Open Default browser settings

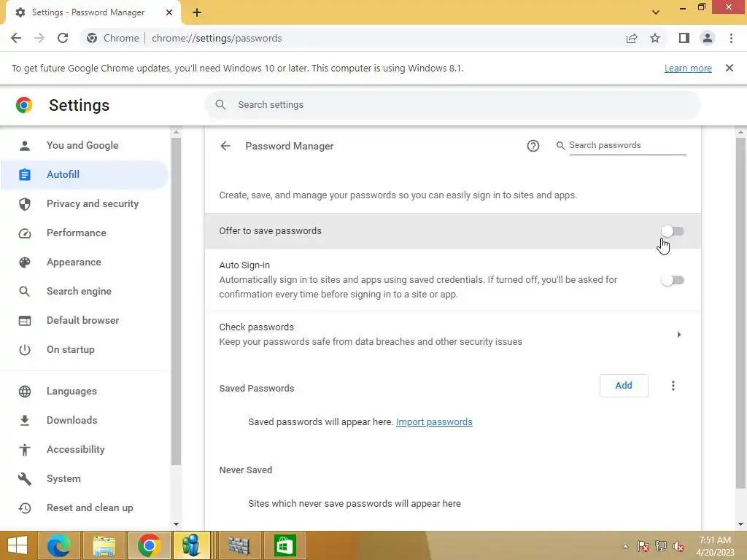click(x=83, y=321)
